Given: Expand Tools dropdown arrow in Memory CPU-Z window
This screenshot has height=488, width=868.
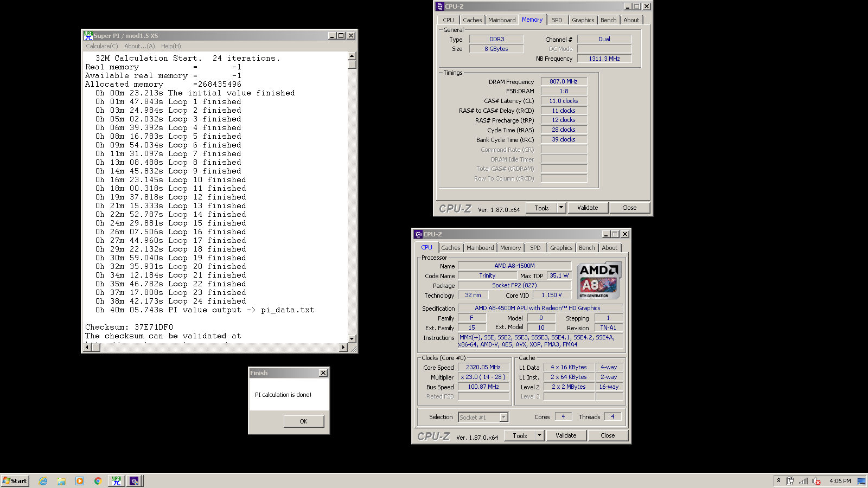Looking at the screenshot, I should click(x=561, y=208).
